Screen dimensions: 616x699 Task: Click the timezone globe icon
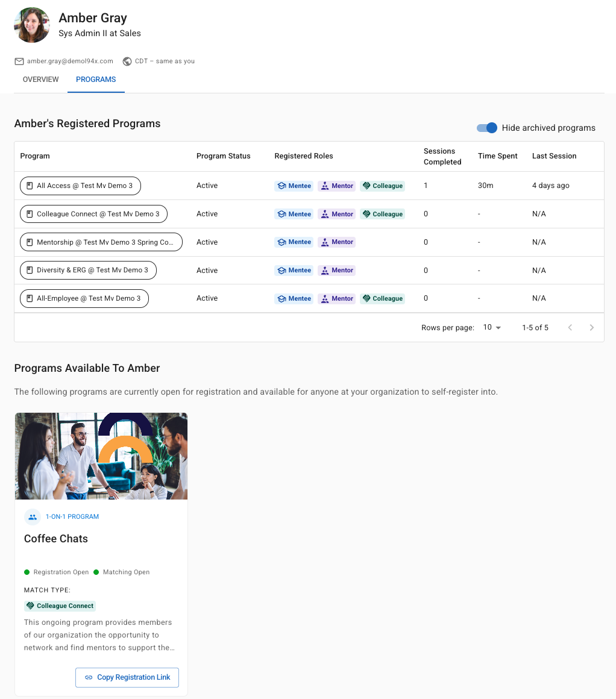click(x=127, y=61)
